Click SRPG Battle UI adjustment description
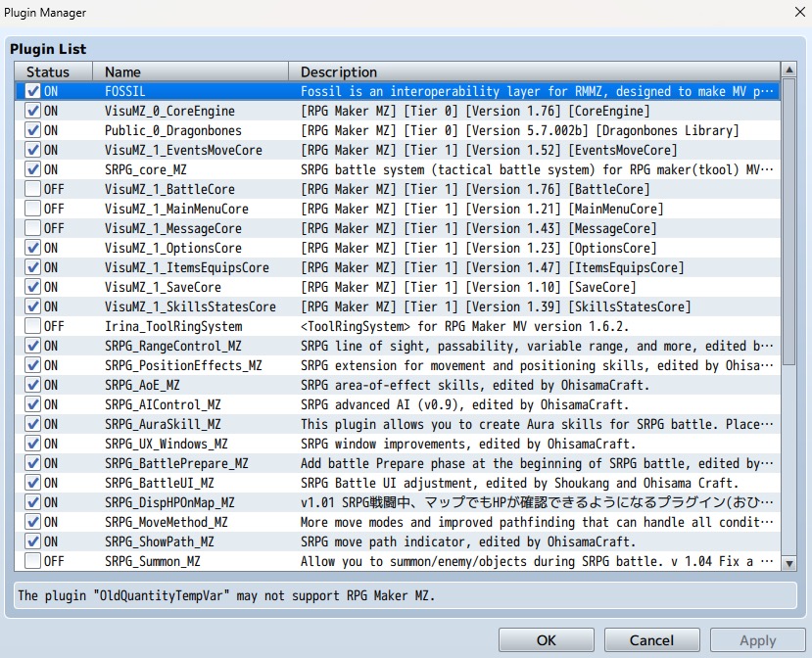The image size is (812, 658). click(x=519, y=483)
